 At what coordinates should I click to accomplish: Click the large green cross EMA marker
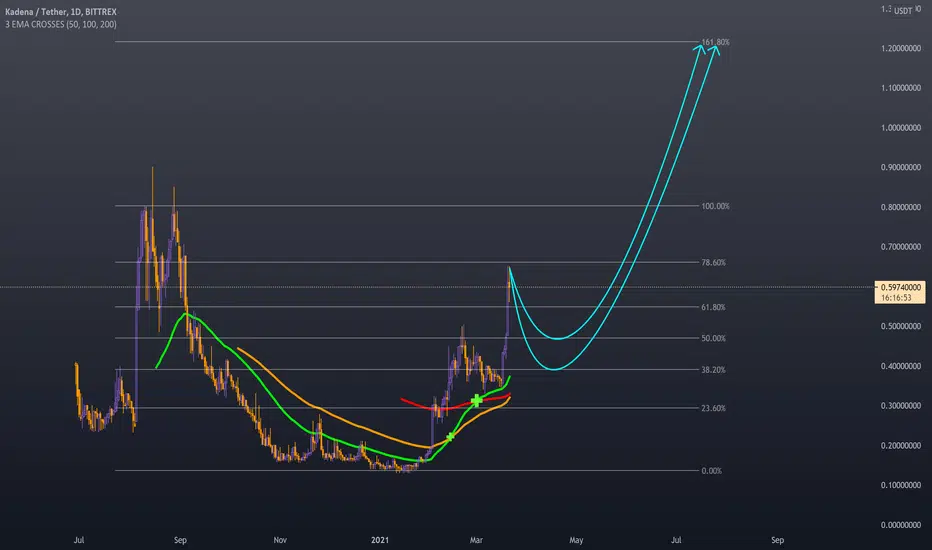click(x=477, y=401)
